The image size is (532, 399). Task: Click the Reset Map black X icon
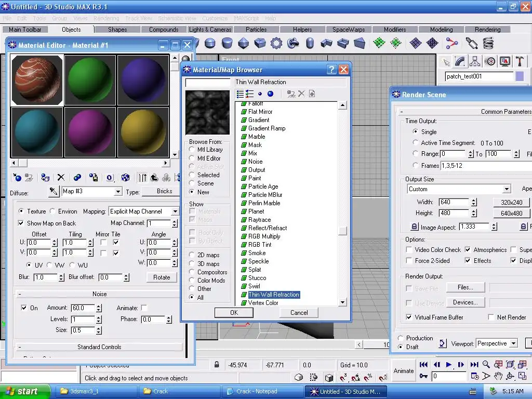[x=61, y=178]
